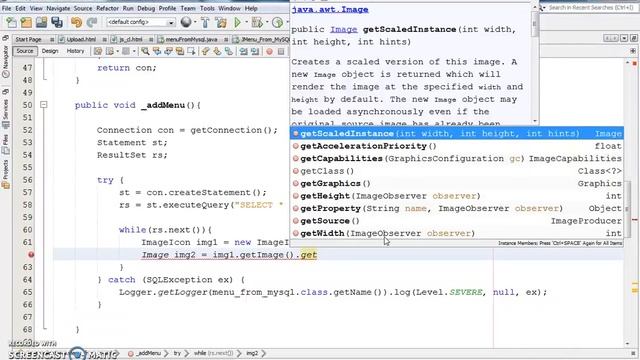Click the img2 breadcrumb
640x360 pixels.
252,353
